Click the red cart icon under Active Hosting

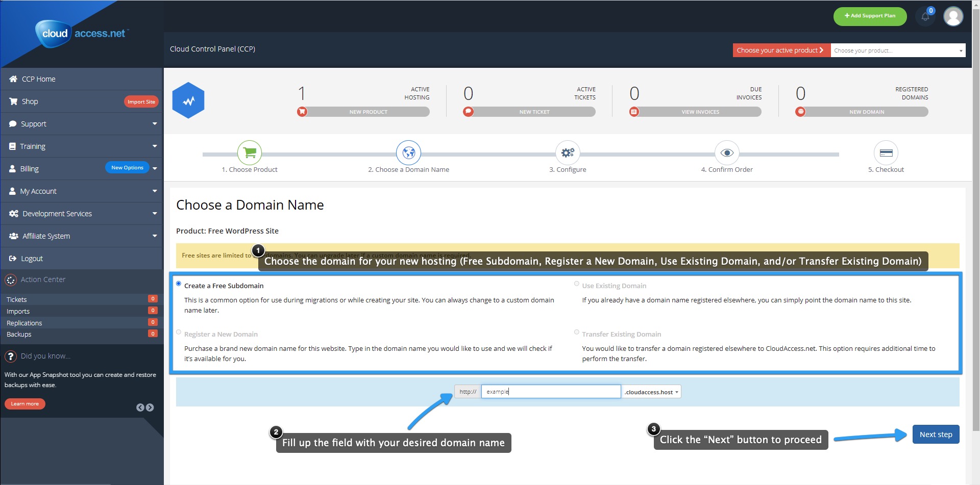point(302,112)
